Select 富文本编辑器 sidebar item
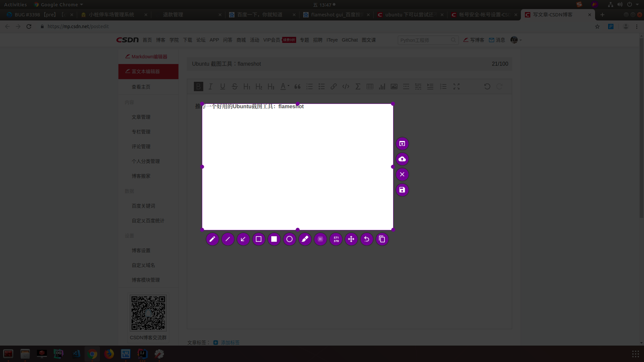This screenshot has height=362, width=644. 148,71
